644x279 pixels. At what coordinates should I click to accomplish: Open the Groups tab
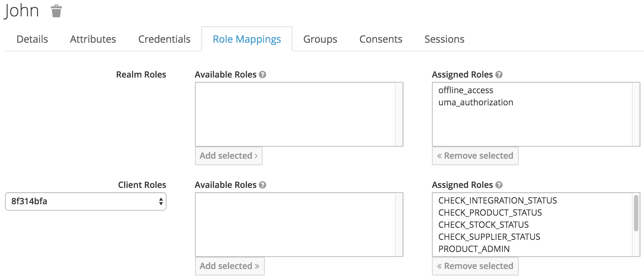click(320, 39)
